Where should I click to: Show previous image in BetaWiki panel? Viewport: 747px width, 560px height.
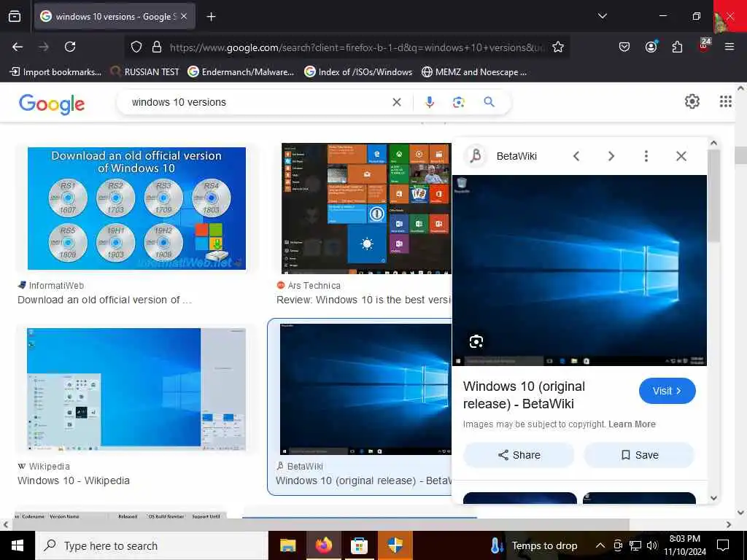(576, 156)
